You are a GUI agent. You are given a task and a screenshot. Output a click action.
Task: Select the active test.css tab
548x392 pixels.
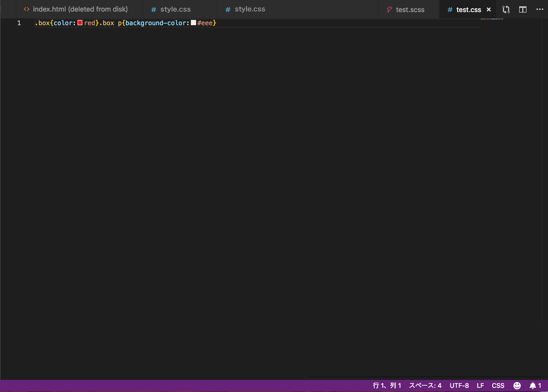468,9
